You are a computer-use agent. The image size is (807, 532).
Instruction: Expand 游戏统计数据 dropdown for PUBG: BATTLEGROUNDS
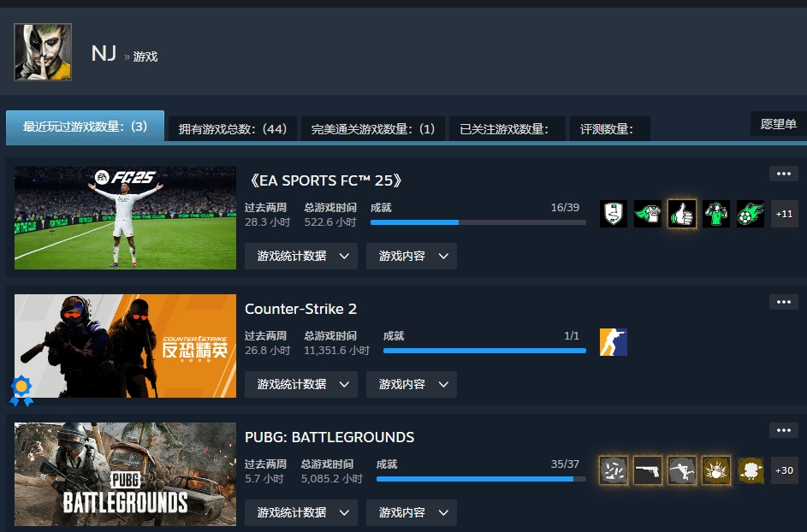coord(301,512)
